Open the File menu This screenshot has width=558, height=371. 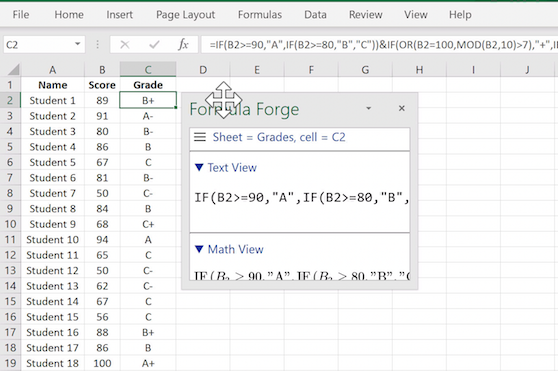pos(21,15)
